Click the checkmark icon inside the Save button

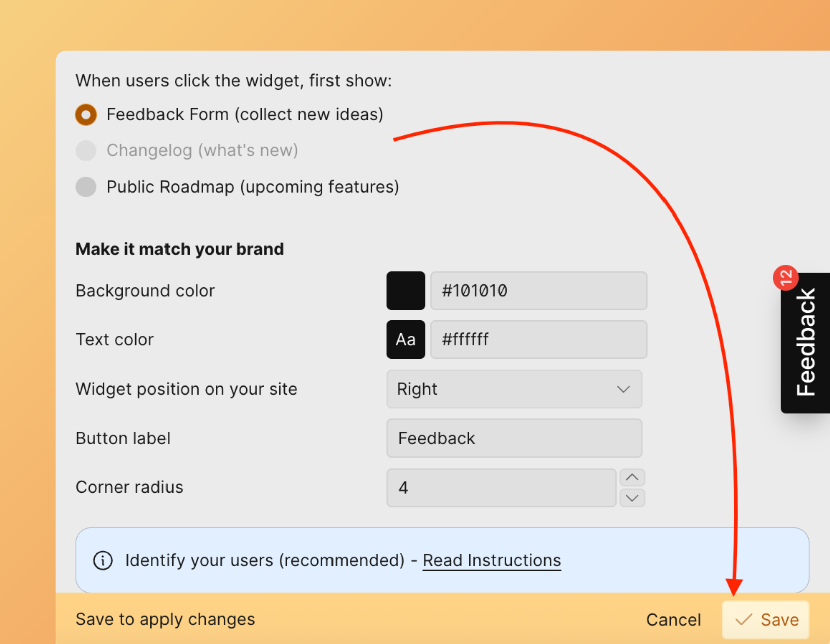click(x=743, y=619)
